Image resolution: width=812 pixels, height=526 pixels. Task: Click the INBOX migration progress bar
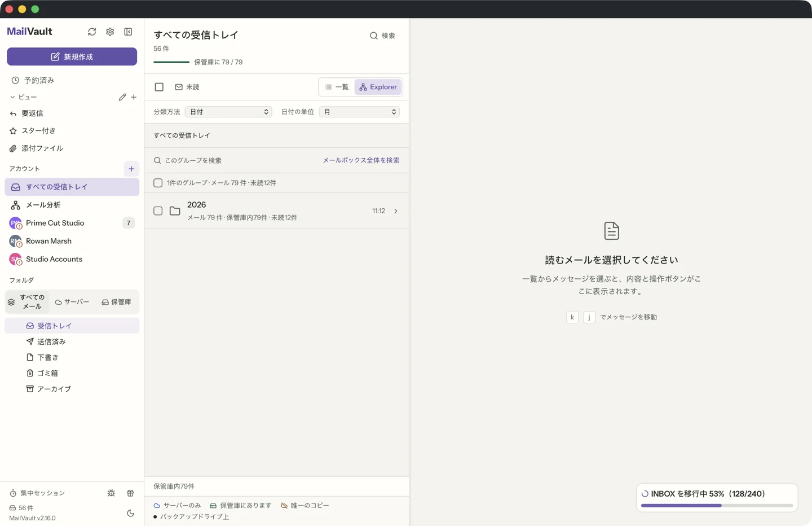click(x=717, y=506)
